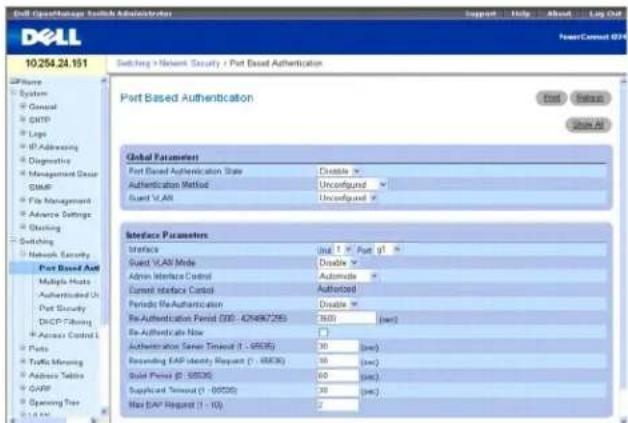Open the Guest VLAN Mode dropdown
628x423 pixels.
(x=338, y=263)
